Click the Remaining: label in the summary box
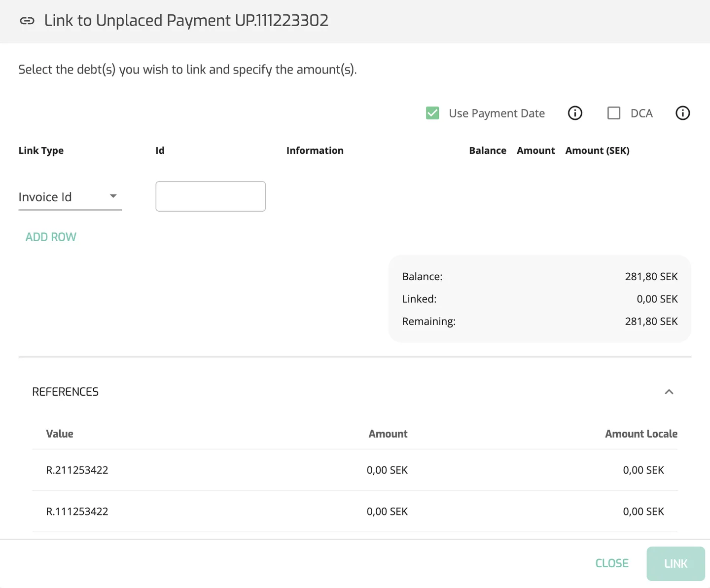 428,321
